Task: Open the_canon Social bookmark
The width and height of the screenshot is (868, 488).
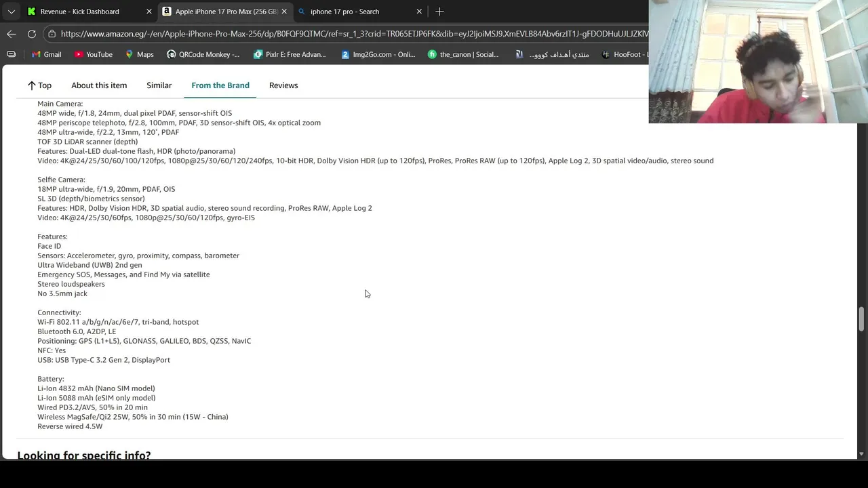Action: 463,54
